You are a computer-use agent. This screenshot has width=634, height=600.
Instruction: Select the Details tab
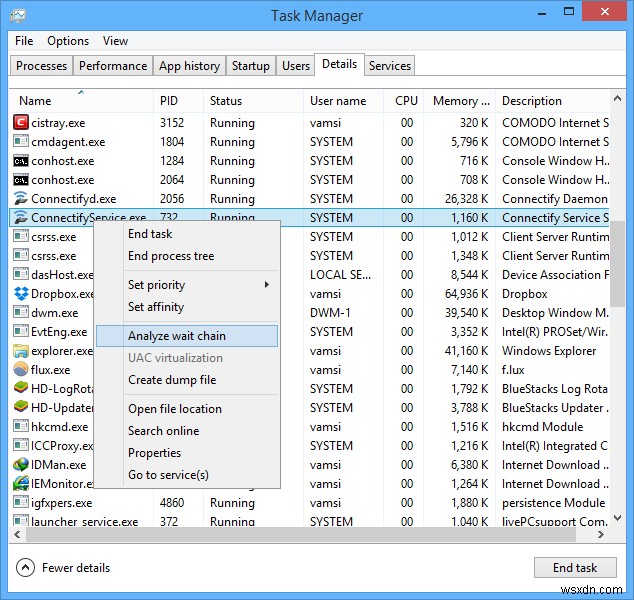(339, 64)
